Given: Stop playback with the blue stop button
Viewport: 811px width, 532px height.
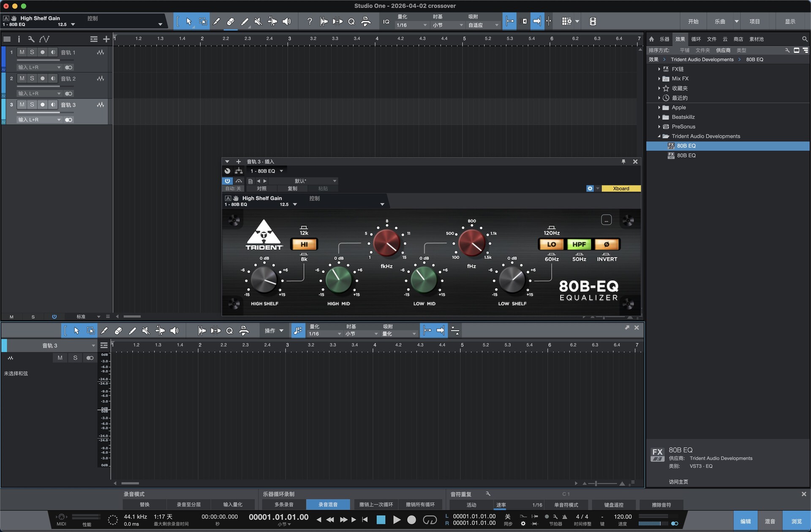Looking at the screenshot, I should click(x=381, y=520).
